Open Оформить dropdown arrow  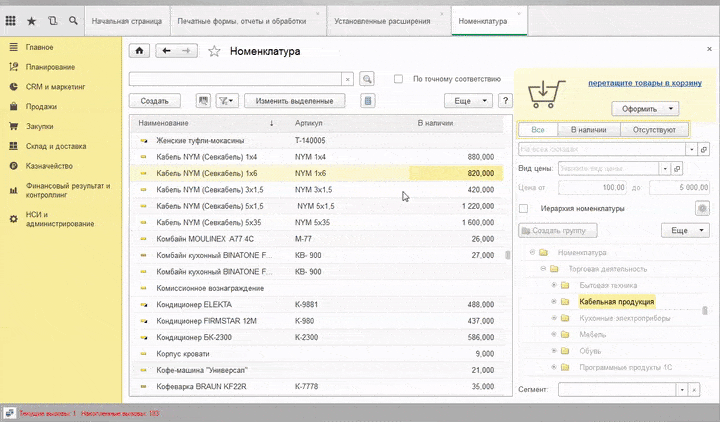(x=671, y=109)
